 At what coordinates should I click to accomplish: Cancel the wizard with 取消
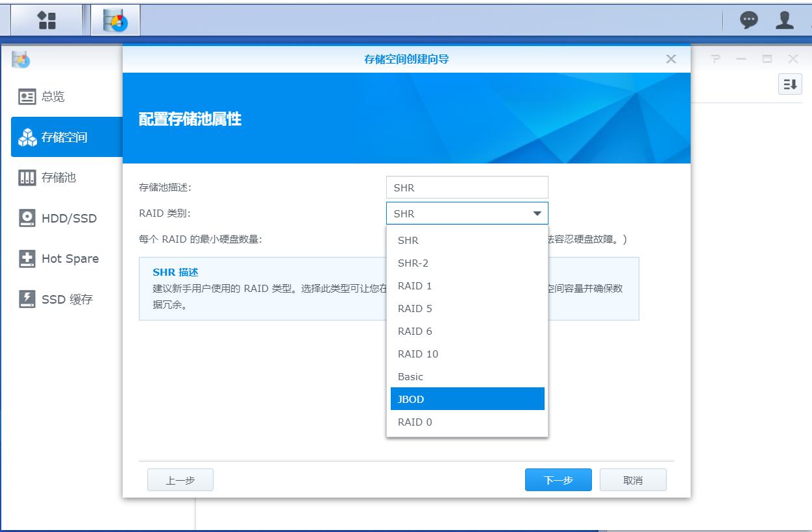[x=633, y=479]
